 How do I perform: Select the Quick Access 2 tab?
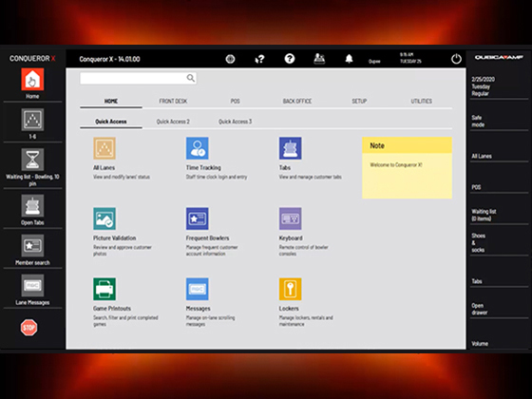point(173,122)
